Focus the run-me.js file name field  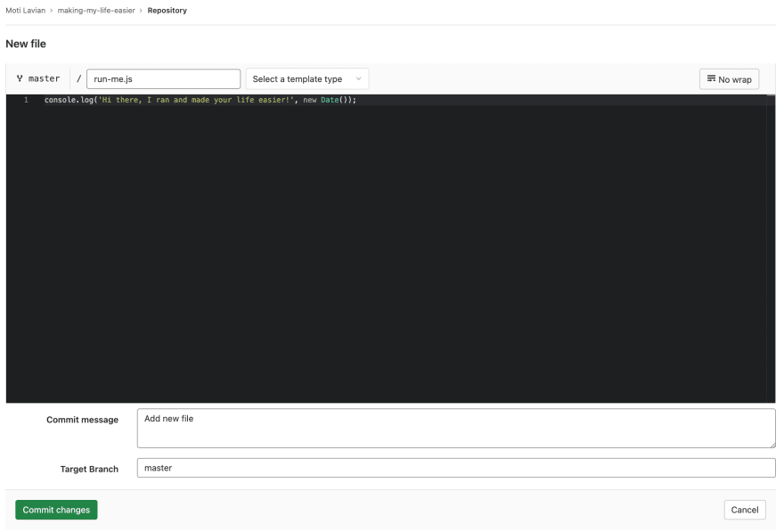(164, 79)
